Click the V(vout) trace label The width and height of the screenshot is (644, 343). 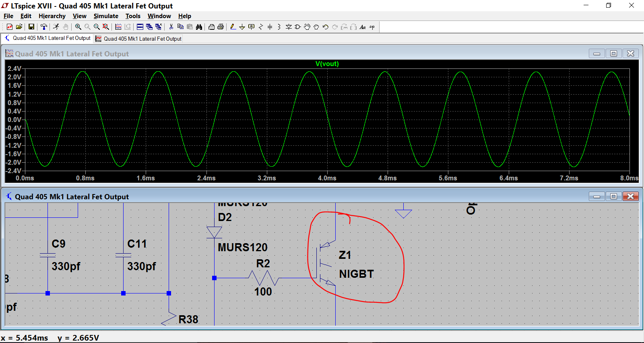tap(327, 64)
